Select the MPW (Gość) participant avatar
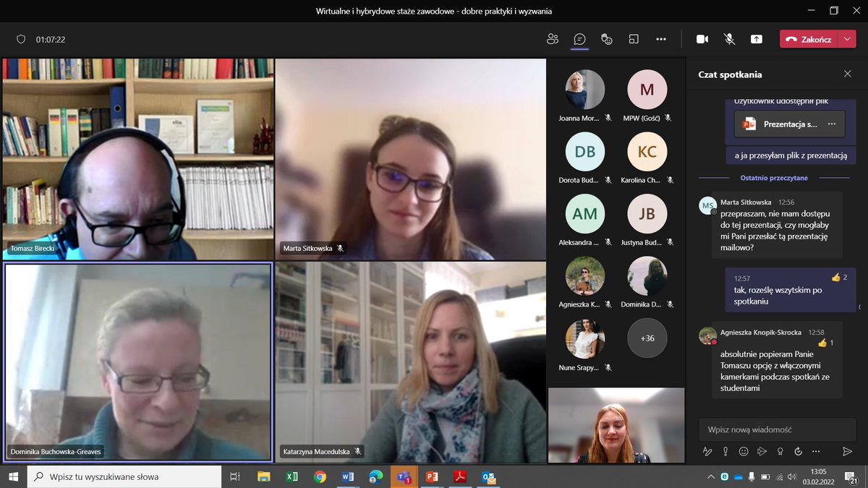Viewport: 868px width, 488px height. 647,90
